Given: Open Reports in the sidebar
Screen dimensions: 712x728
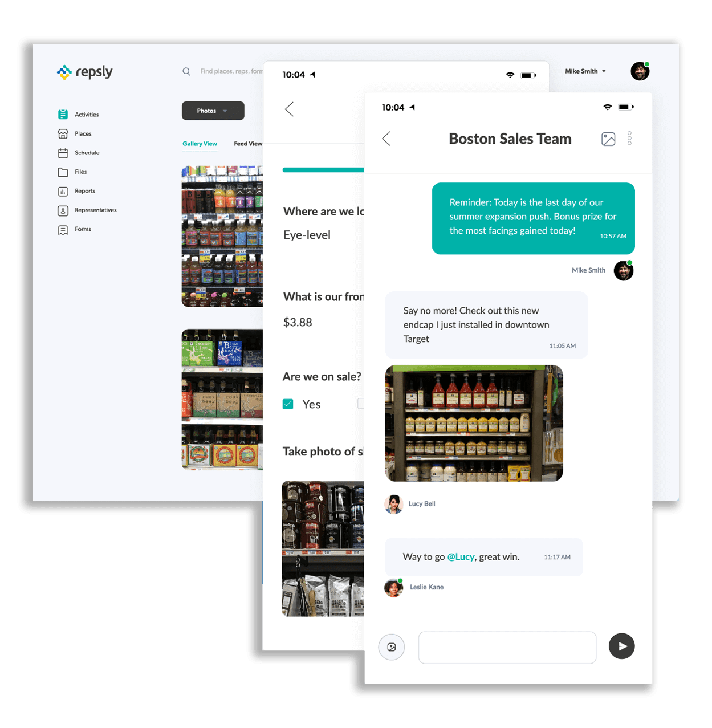Looking at the screenshot, I should click(x=84, y=191).
